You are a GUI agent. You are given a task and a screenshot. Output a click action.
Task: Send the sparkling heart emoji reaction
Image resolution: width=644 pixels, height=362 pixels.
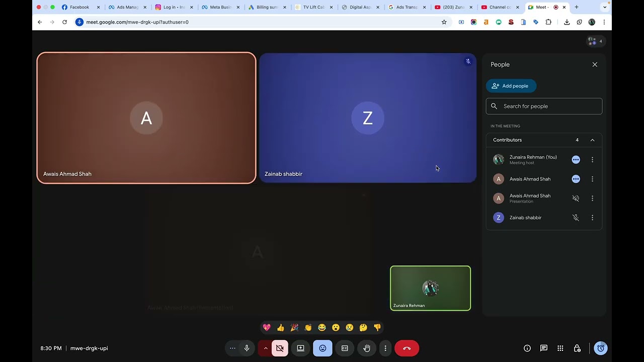(267, 327)
